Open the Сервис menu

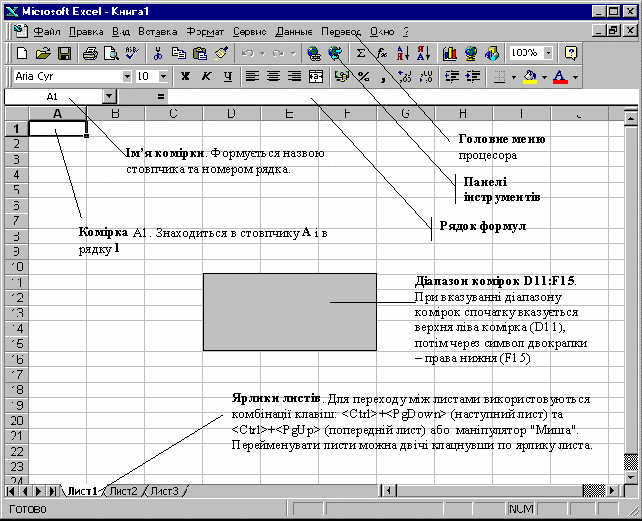(249, 32)
